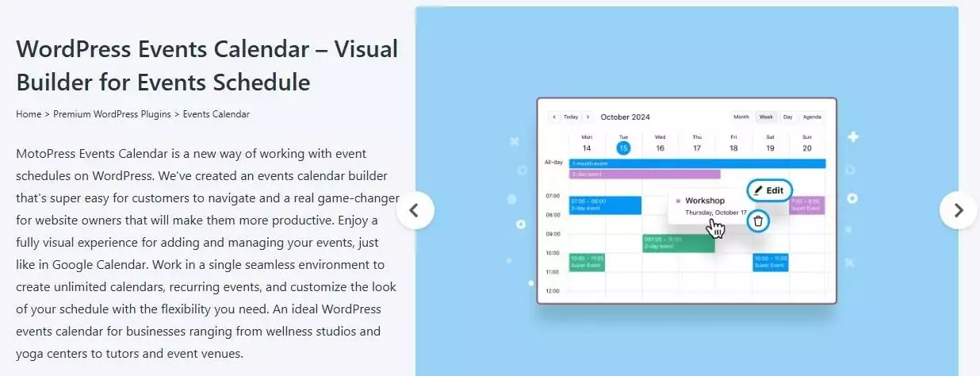The image size is (980, 376).
Task: Click the Edit pencil button on the Workshop popup
Action: coord(769,190)
